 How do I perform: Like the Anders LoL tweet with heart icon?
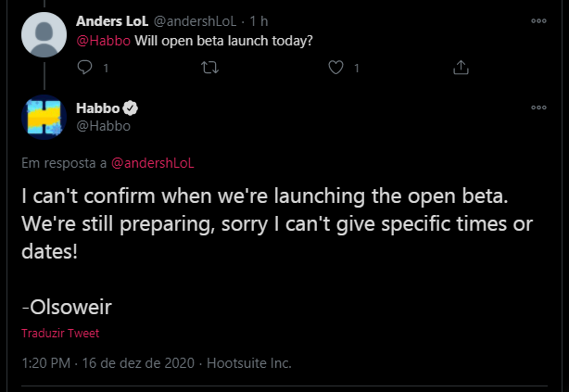(335, 68)
